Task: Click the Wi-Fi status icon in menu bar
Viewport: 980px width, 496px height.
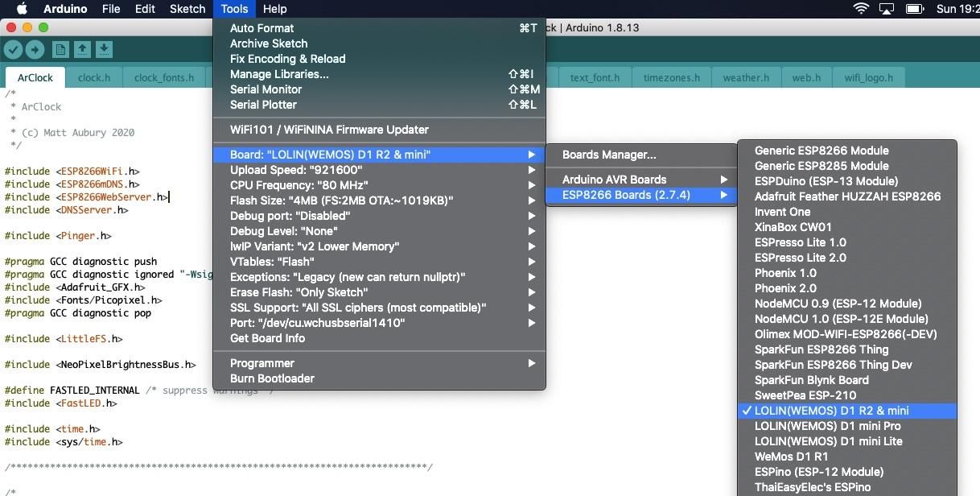Action: pos(861,9)
